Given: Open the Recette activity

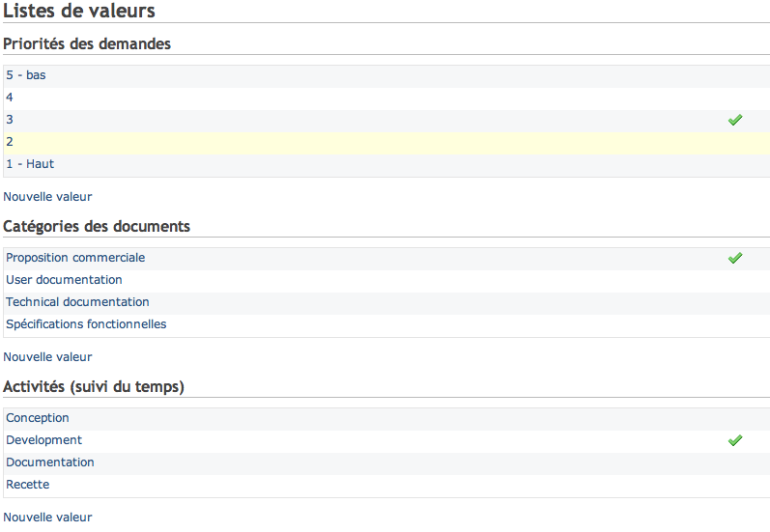Looking at the screenshot, I should click(x=27, y=485).
